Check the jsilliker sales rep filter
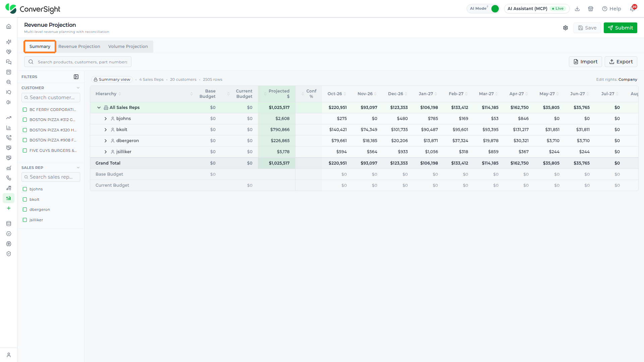 (x=25, y=220)
